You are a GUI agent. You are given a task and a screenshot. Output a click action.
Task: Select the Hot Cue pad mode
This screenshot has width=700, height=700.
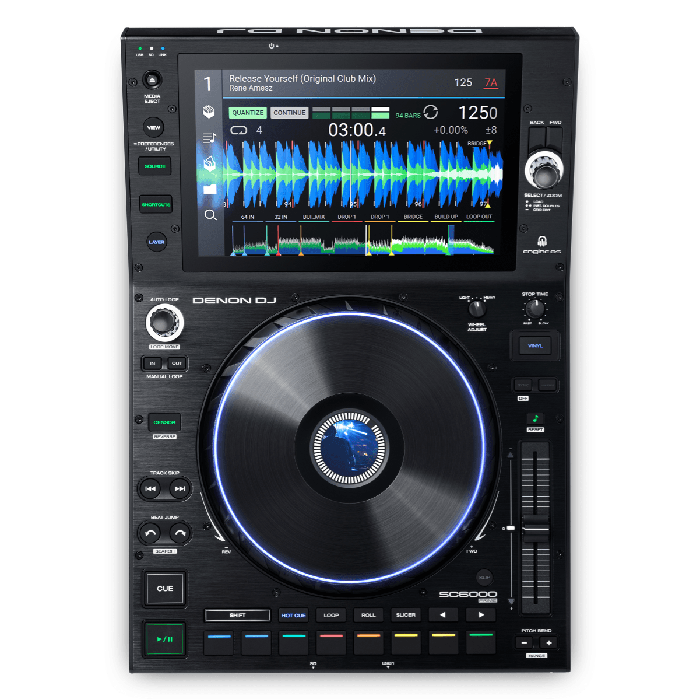(293, 615)
